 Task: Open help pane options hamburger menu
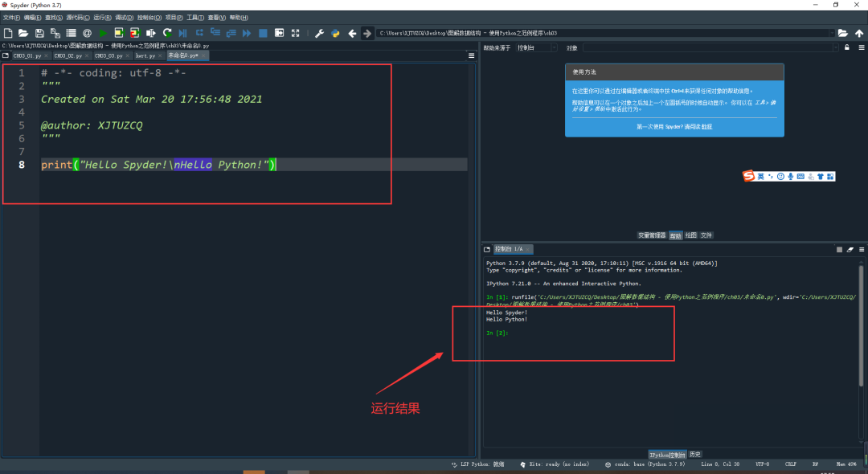[862, 47]
